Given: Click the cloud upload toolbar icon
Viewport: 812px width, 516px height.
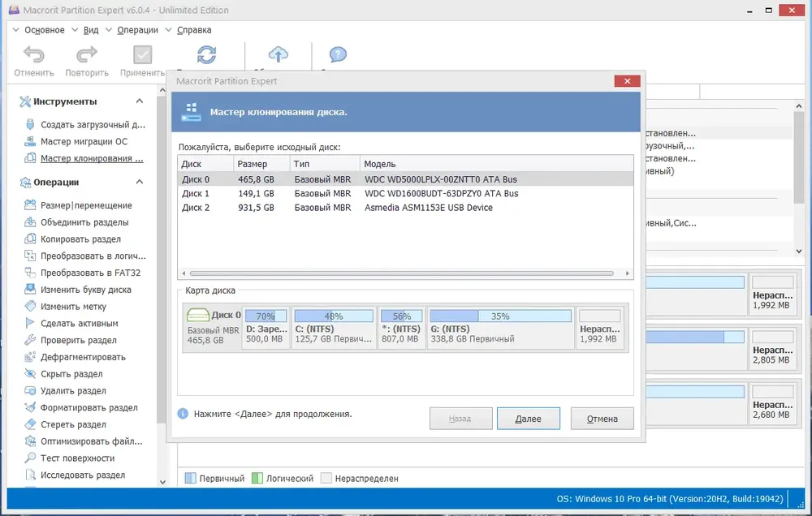Looking at the screenshot, I should click(278, 54).
